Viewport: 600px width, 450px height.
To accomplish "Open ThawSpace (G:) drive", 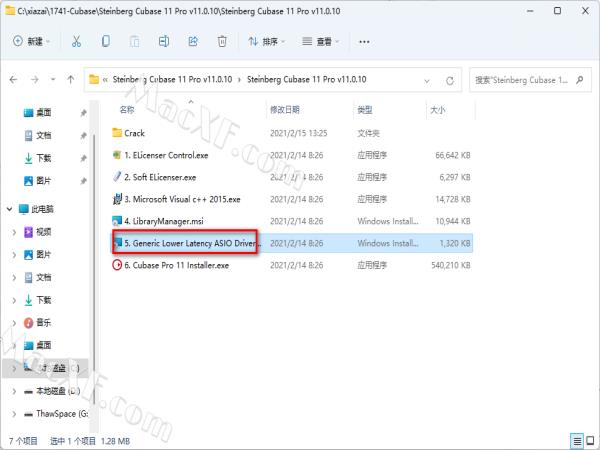I will [56, 414].
